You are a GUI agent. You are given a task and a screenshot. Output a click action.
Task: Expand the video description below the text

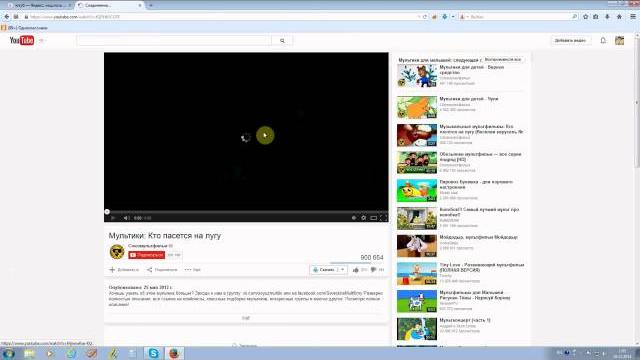point(246,318)
